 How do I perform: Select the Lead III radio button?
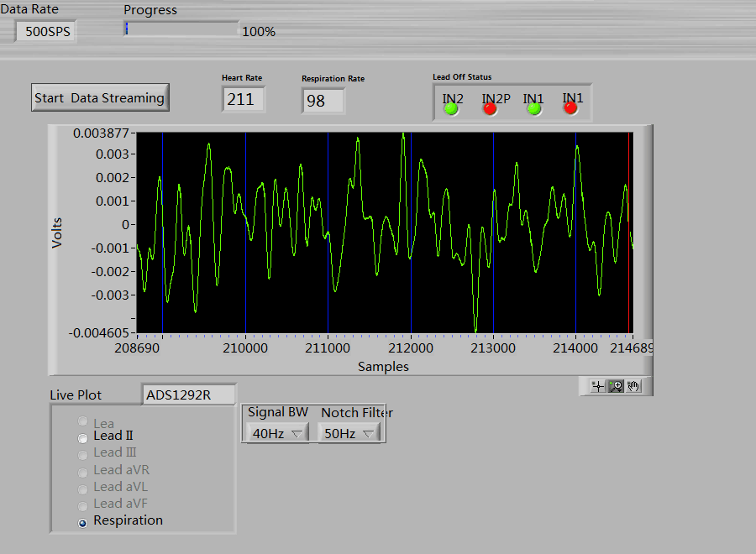pyautogui.click(x=83, y=455)
